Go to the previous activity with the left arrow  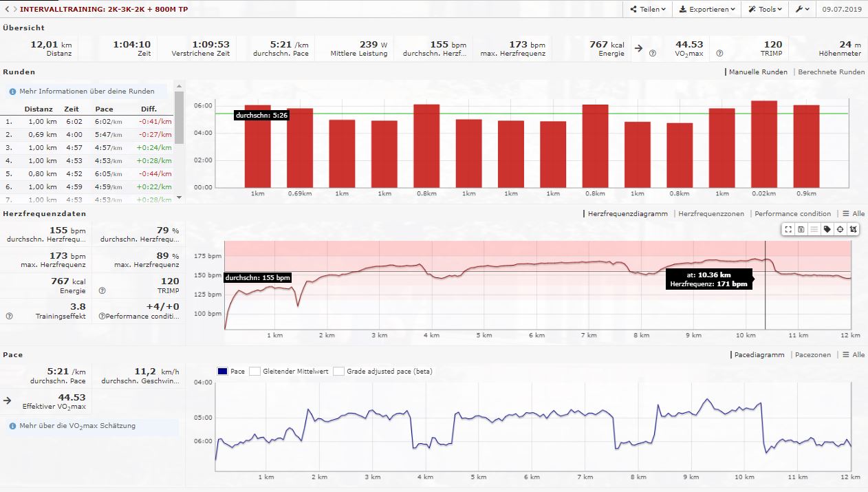[6, 10]
